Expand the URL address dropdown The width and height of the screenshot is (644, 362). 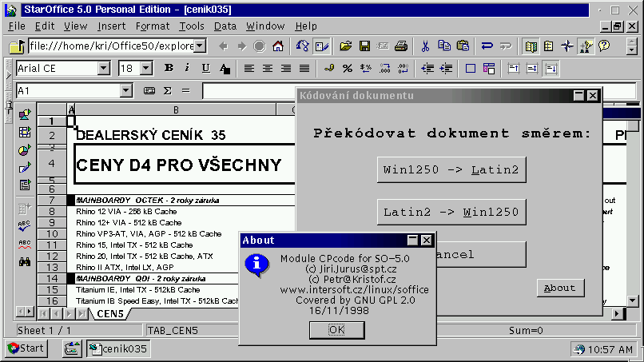click(200, 46)
